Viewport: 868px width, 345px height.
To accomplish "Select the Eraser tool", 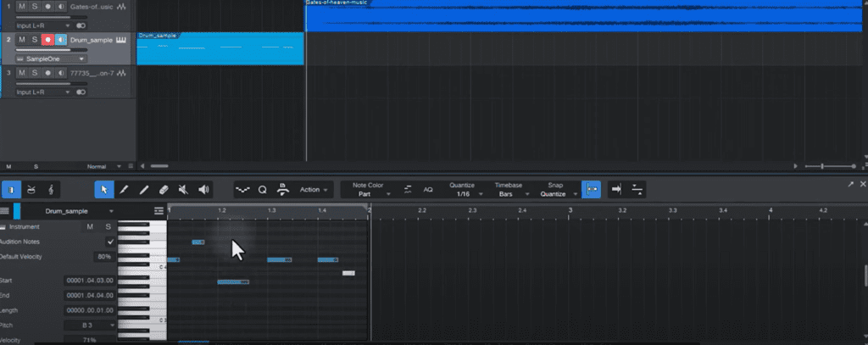I will click(x=164, y=190).
